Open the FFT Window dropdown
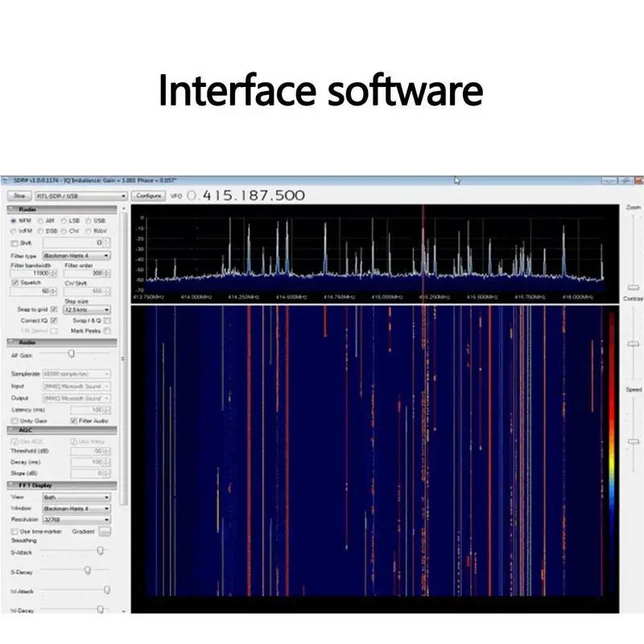The height and width of the screenshot is (644, 644). [76, 509]
